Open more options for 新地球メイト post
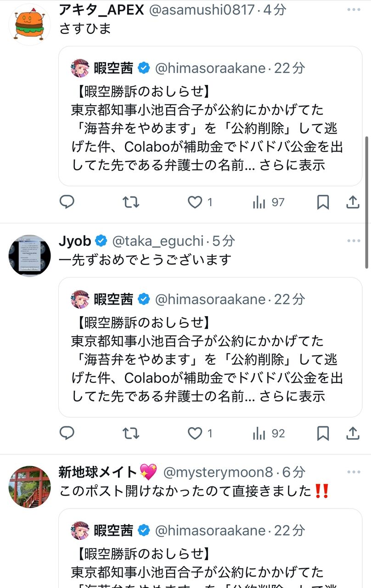Screen dimensions: 371x588 pos(354,472)
